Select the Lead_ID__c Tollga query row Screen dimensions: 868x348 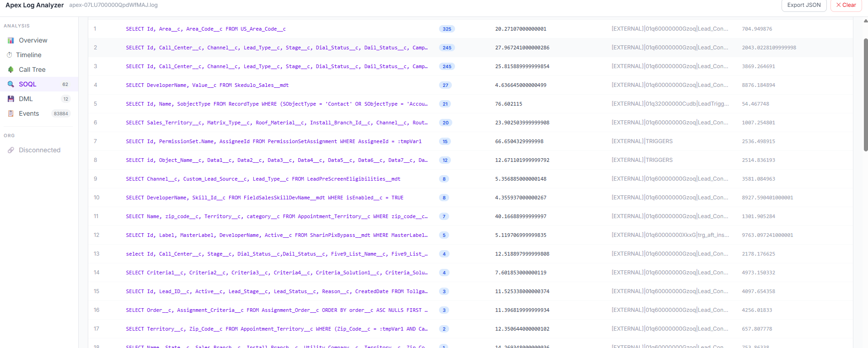tap(470, 291)
